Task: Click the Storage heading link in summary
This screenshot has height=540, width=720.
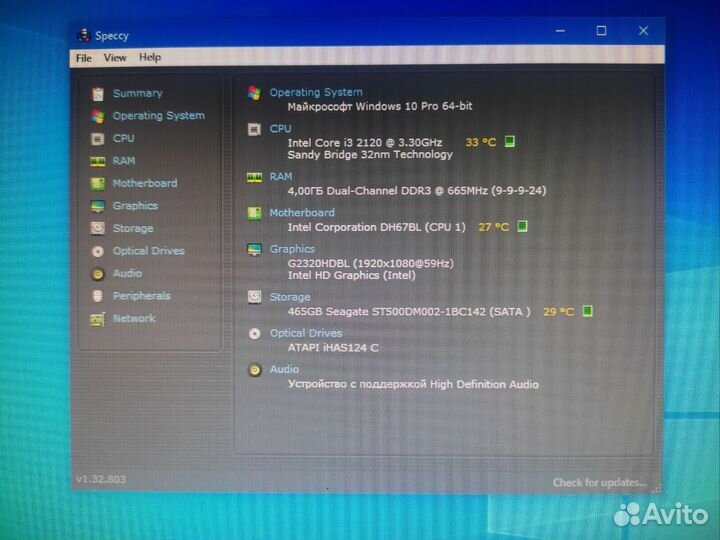Action: (x=290, y=297)
